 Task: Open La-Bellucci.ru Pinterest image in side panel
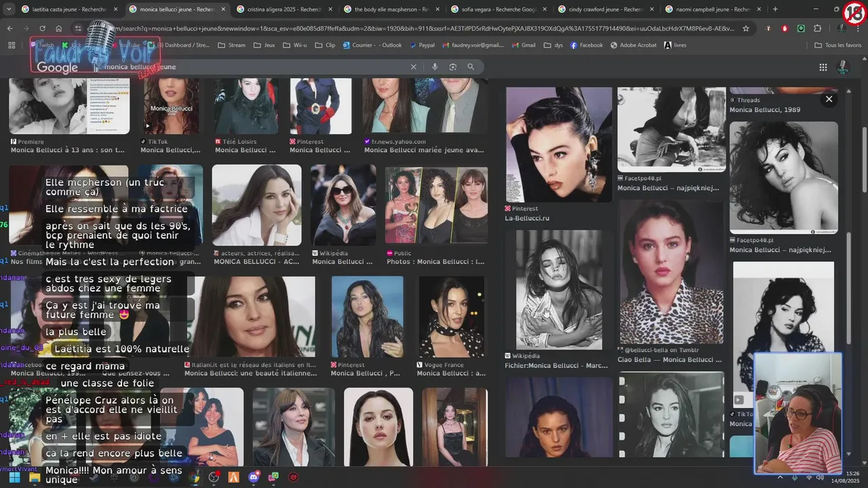pyautogui.click(x=559, y=144)
